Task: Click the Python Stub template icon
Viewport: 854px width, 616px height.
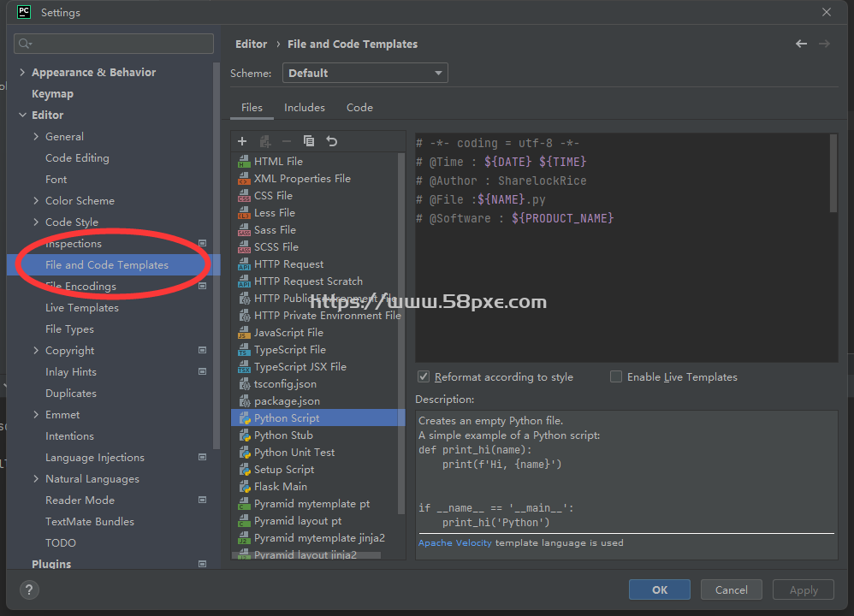Action: point(244,435)
